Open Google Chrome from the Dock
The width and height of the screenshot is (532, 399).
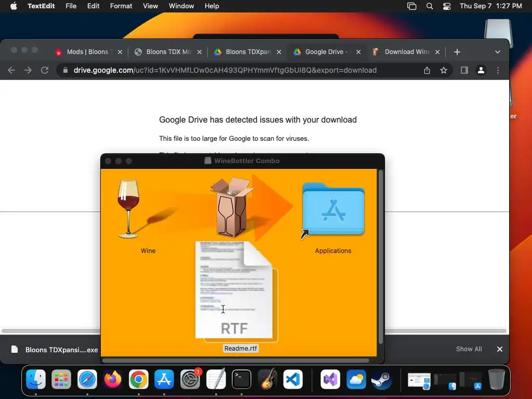tap(138, 379)
